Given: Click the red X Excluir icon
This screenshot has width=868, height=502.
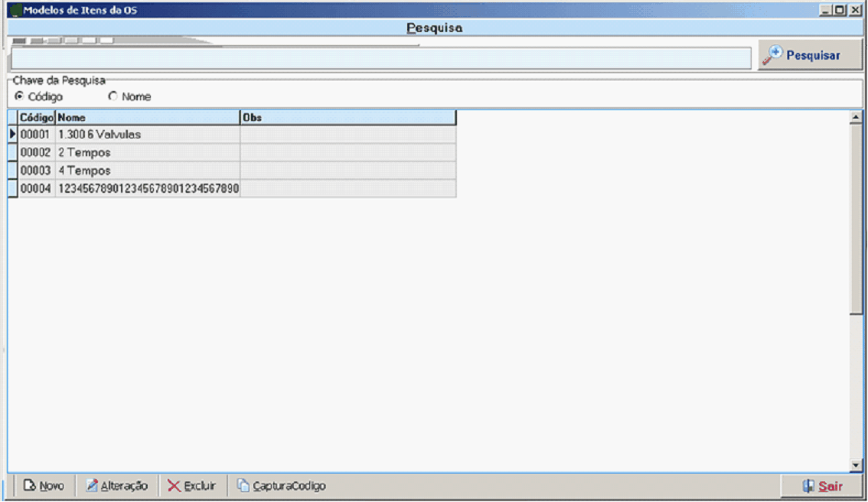Looking at the screenshot, I should tap(175, 486).
